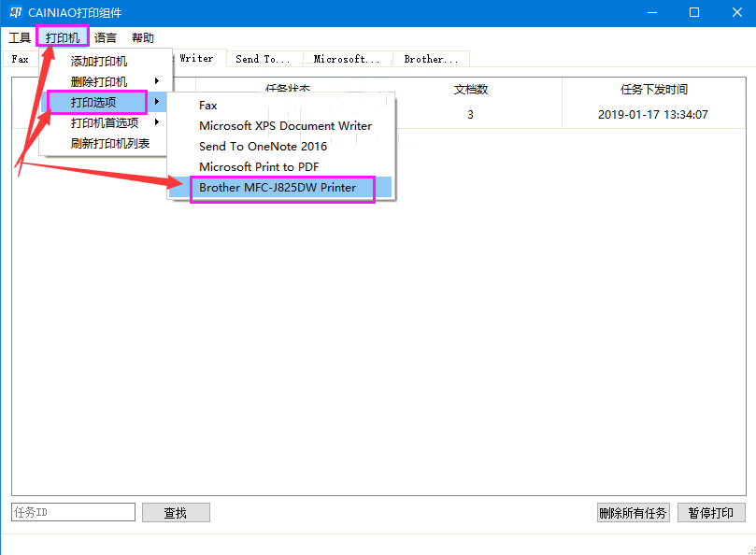Open the 语言 menu
Screen dimensions: 756x555
106,38
